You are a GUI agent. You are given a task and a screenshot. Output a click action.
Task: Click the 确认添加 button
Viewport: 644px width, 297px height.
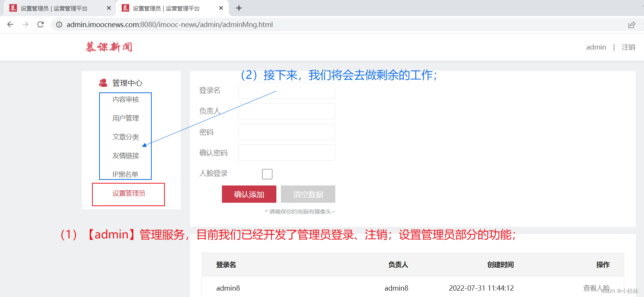(x=249, y=194)
